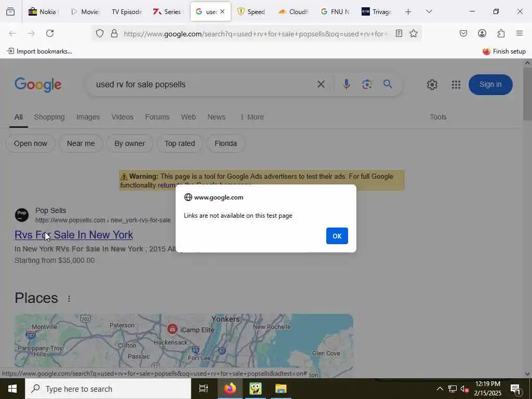The image size is (532, 399).
Task: Open the Windows Start menu
Action: 12,389
